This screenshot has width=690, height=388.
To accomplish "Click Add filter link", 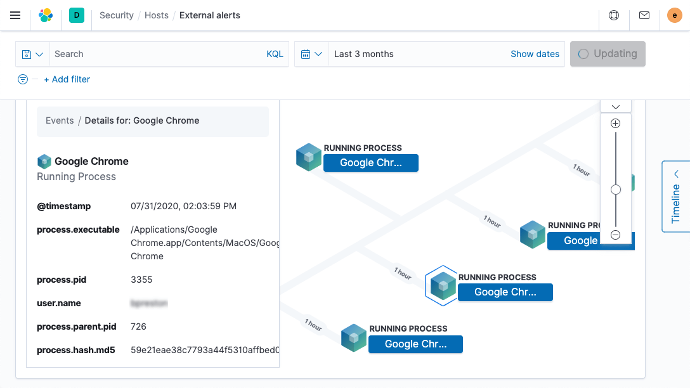I will pos(67,79).
